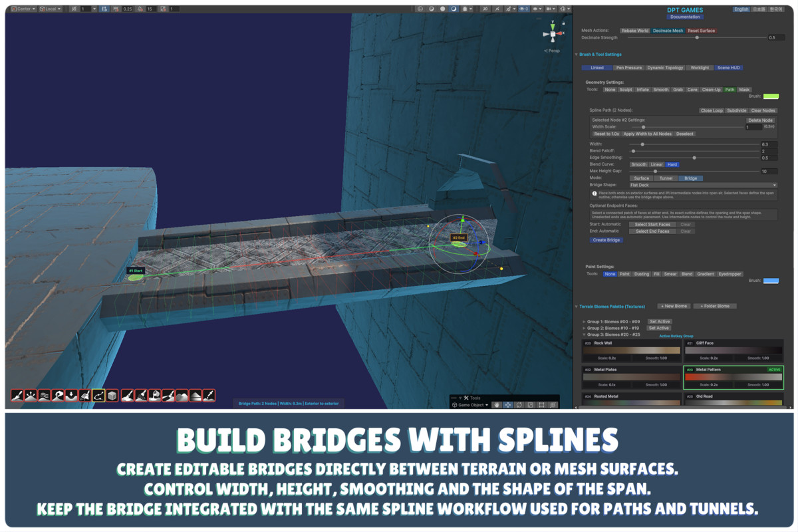Open the Center pivot dropdown

[x=23, y=9]
